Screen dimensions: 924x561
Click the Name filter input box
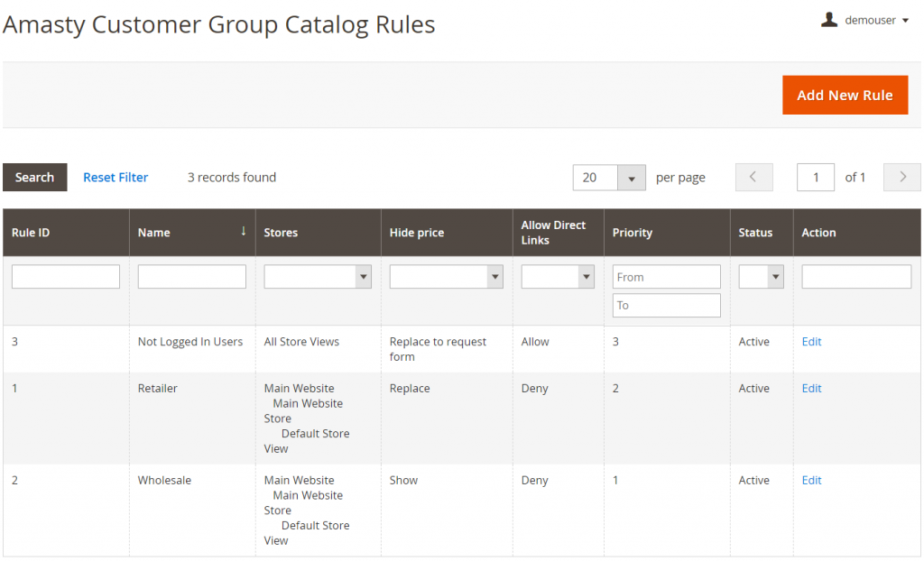191,276
